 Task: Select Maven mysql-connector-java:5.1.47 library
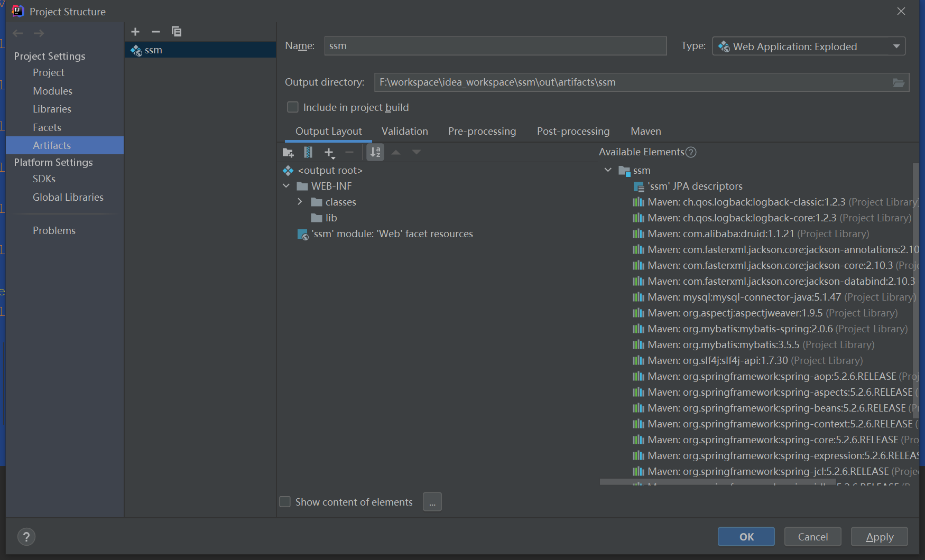click(x=774, y=297)
